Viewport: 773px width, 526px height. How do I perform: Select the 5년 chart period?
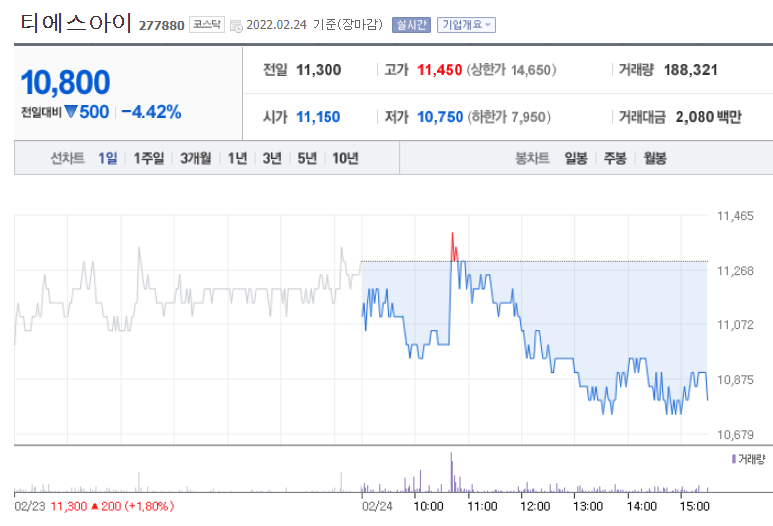[x=307, y=158]
